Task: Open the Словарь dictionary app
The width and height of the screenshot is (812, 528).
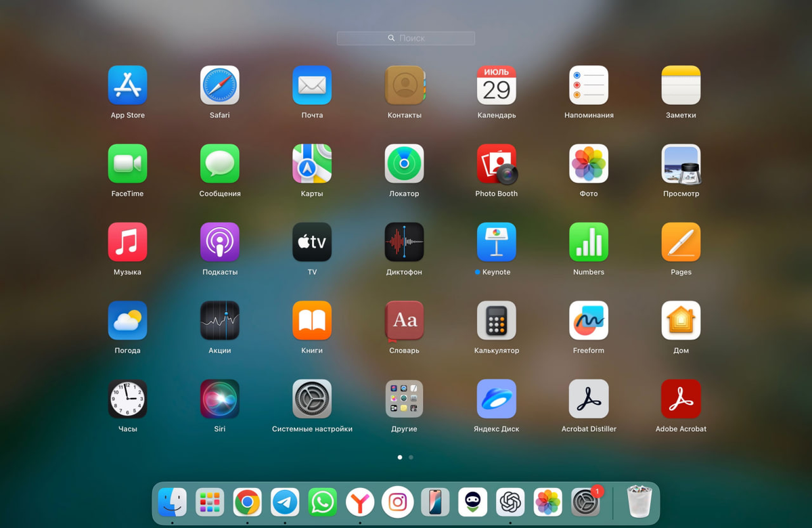Action: pyautogui.click(x=405, y=321)
